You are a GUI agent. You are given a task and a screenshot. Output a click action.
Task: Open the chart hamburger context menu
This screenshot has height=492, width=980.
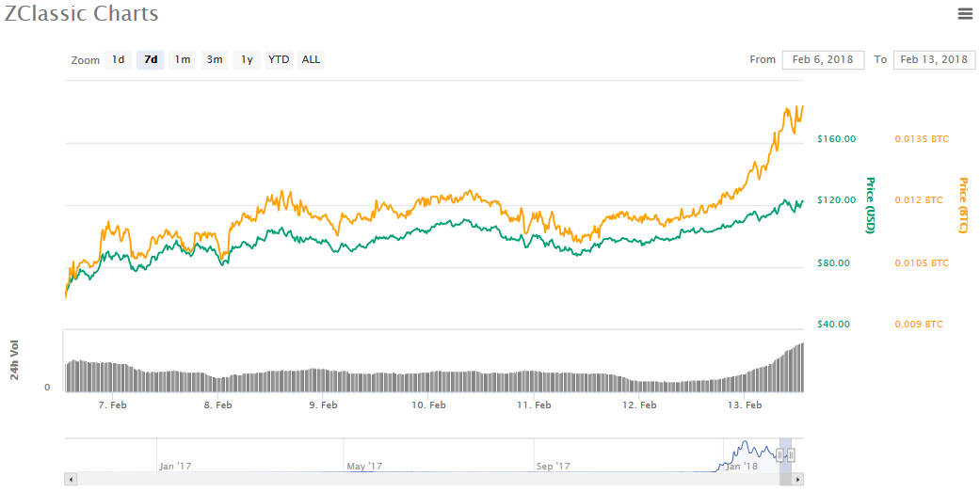(x=965, y=14)
